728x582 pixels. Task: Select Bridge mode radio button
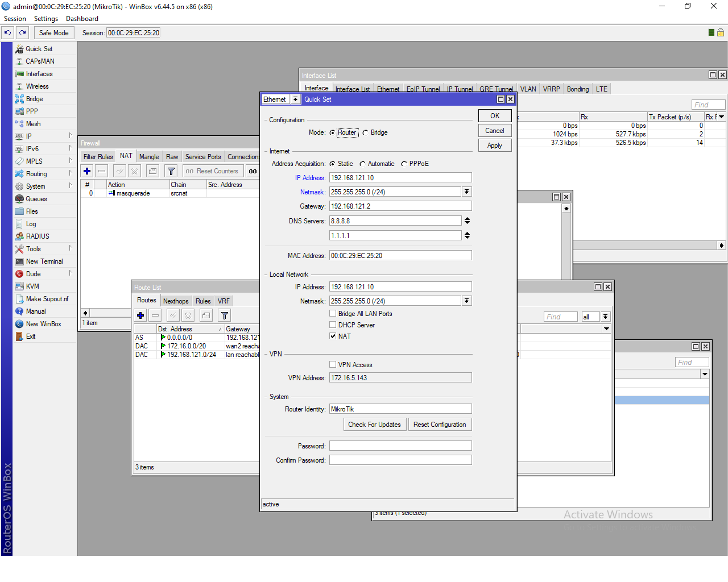click(366, 133)
